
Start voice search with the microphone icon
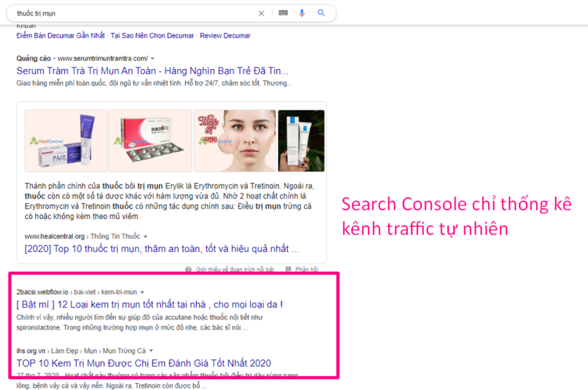tap(302, 13)
